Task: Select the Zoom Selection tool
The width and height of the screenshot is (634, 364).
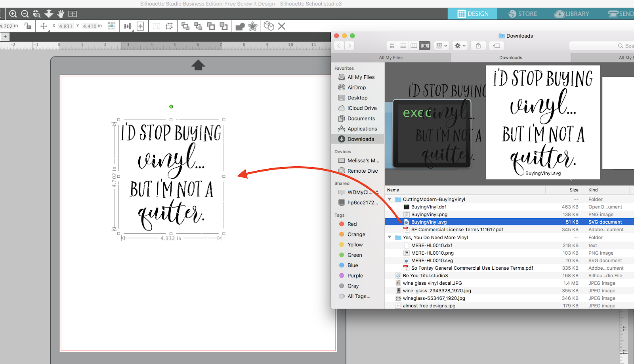Action: (37, 14)
